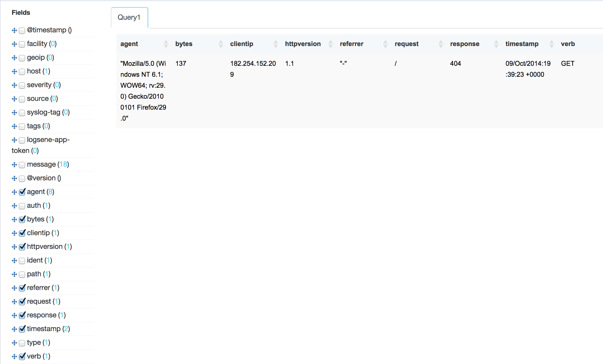603x364 pixels.
Task: Enable the auth field checkbox
Action: (22, 206)
